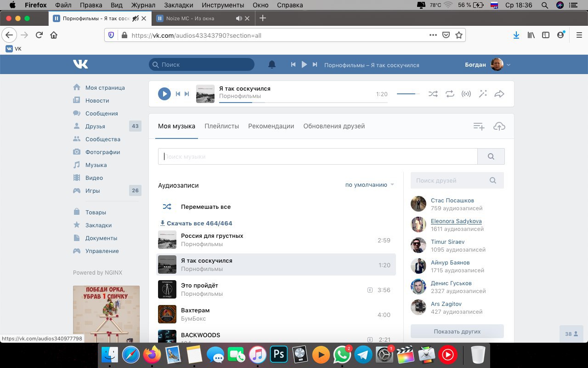
Task: Open the Firefox hamburger menu
Action: click(579, 35)
